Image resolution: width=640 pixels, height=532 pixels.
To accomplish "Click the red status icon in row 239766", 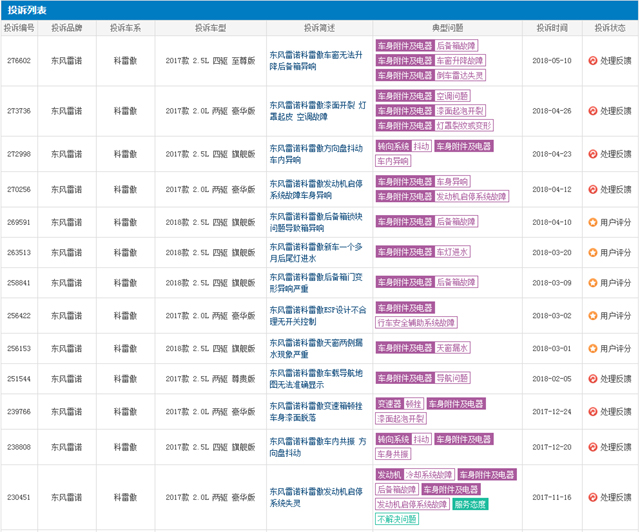I will pyautogui.click(x=592, y=412).
